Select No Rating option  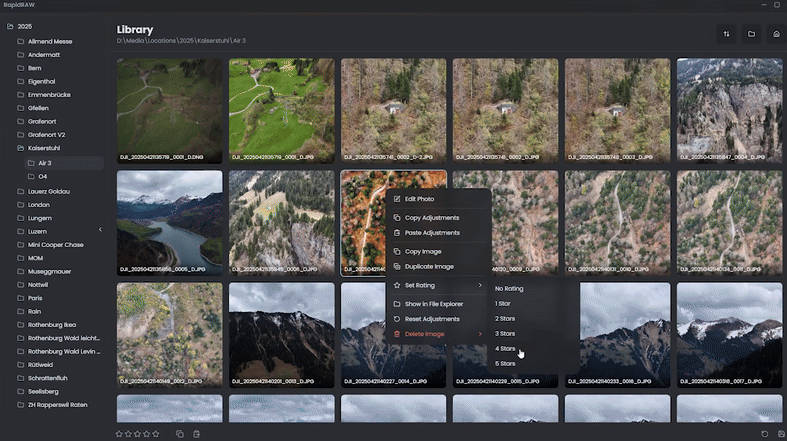pos(508,289)
